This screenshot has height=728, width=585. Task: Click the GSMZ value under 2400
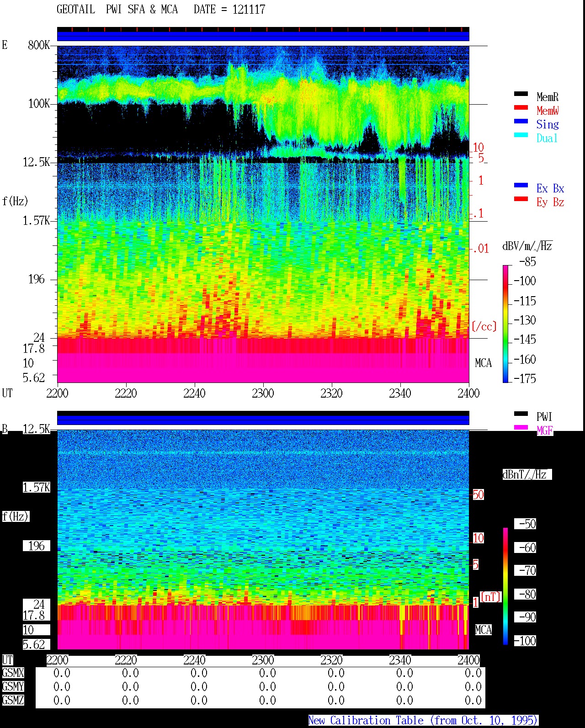point(473,701)
